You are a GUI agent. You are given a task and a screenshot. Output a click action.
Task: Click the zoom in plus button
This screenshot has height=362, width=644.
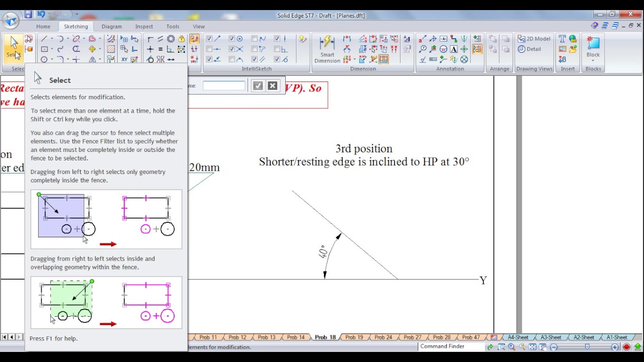(615, 347)
